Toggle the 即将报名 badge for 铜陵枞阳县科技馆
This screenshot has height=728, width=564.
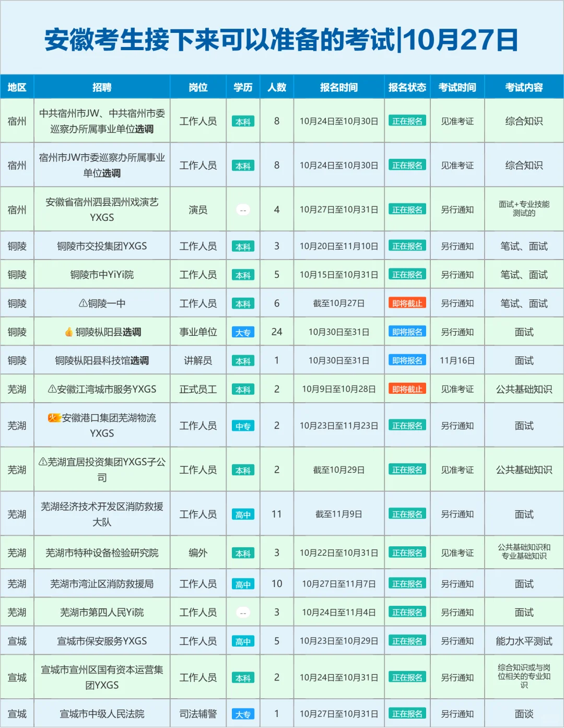click(x=407, y=360)
